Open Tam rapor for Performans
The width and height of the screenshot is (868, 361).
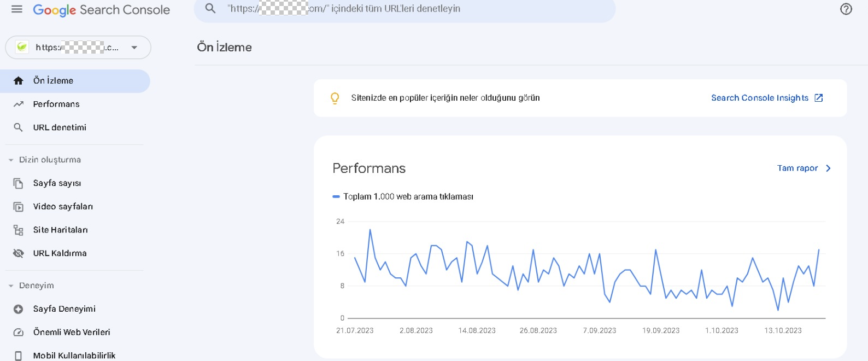point(804,168)
